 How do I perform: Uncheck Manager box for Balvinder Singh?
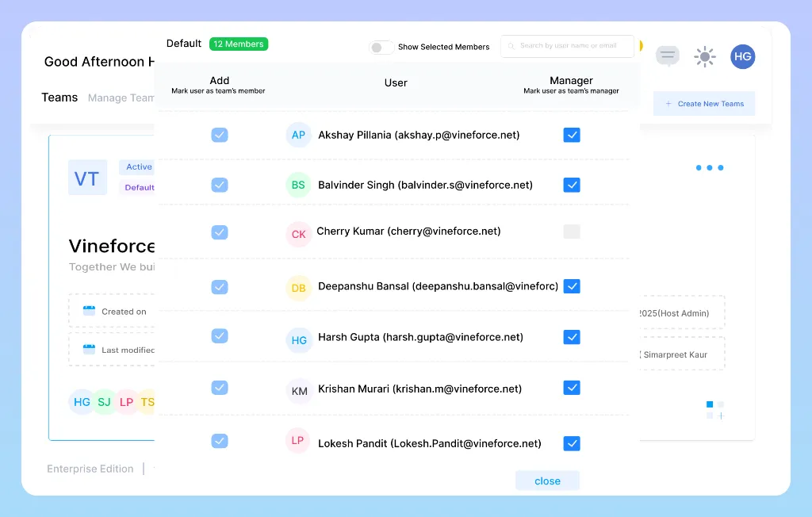572,185
